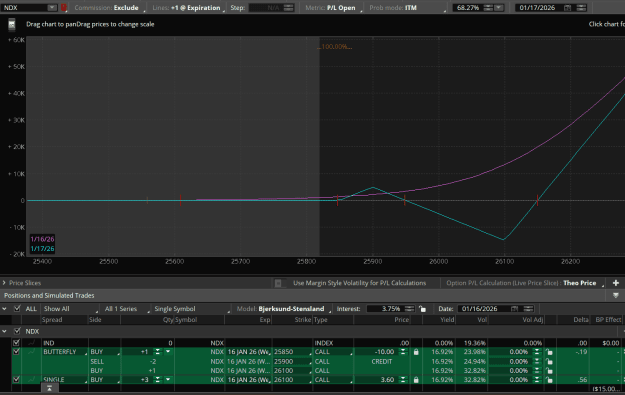
Task: Click the Interest 3.75% input field
Action: (x=385, y=309)
